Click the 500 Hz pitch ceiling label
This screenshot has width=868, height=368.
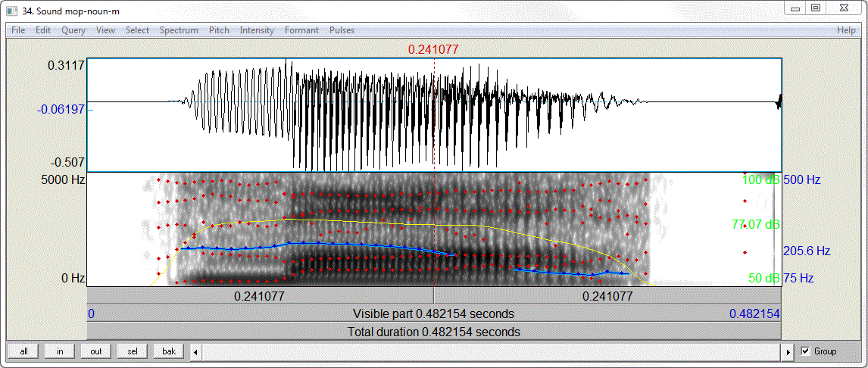click(x=802, y=180)
